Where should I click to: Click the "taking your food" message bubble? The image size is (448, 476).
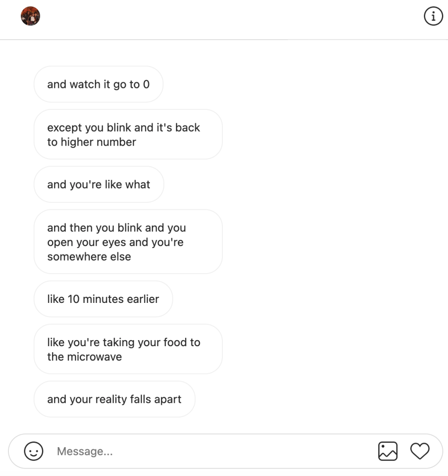pos(128,349)
